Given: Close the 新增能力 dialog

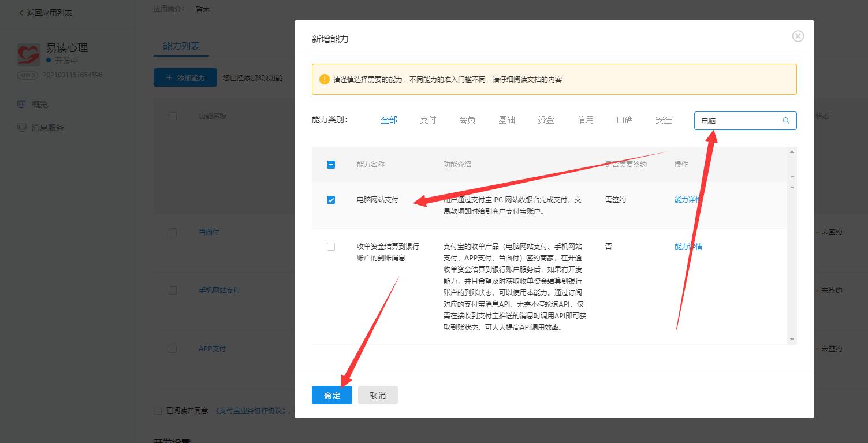Looking at the screenshot, I should pyautogui.click(x=798, y=36).
